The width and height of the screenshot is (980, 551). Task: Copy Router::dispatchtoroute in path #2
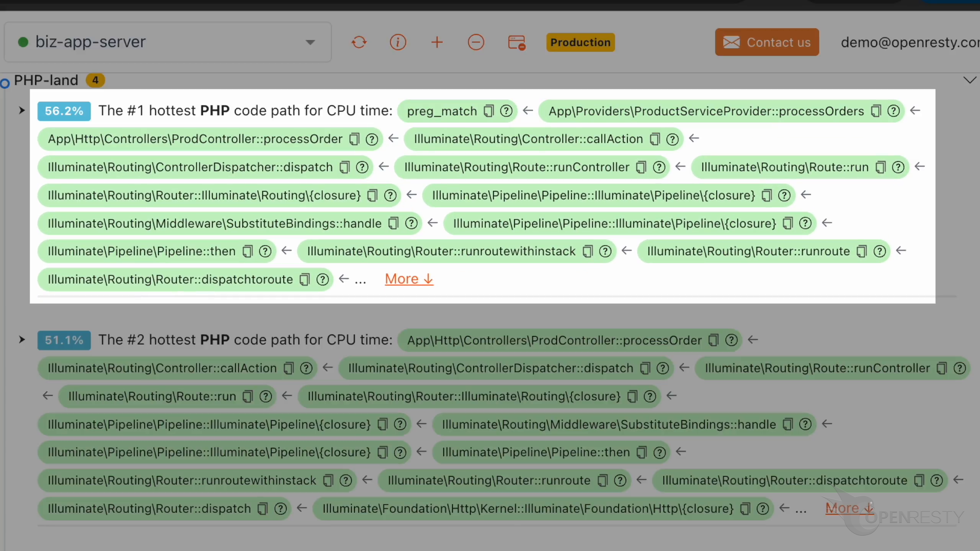(x=920, y=481)
